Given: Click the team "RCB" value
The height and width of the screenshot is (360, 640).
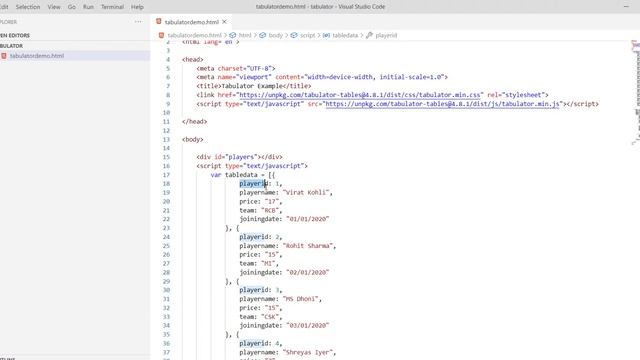Looking at the screenshot, I should [270, 211].
